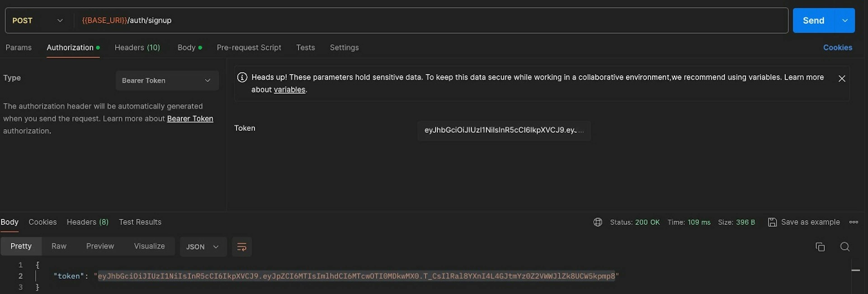
Task: Click the Pre-request Script tab
Action: coord(249,47)
